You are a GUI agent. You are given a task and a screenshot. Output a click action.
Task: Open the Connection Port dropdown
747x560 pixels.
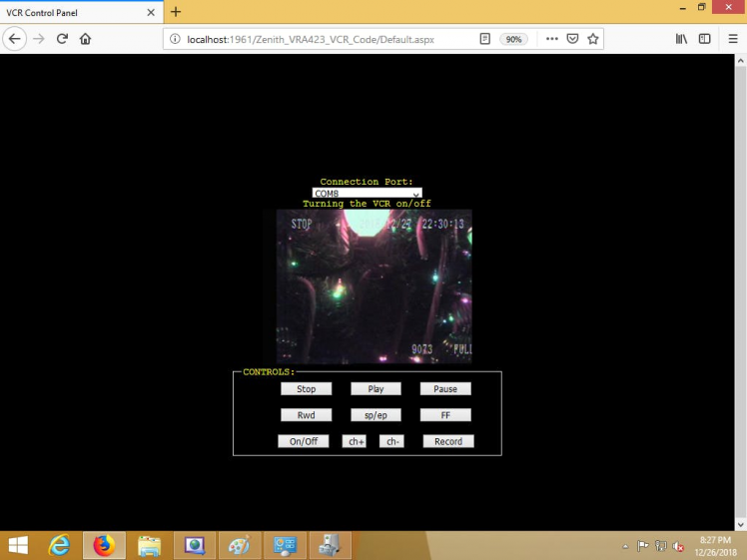tap(367, 193)
